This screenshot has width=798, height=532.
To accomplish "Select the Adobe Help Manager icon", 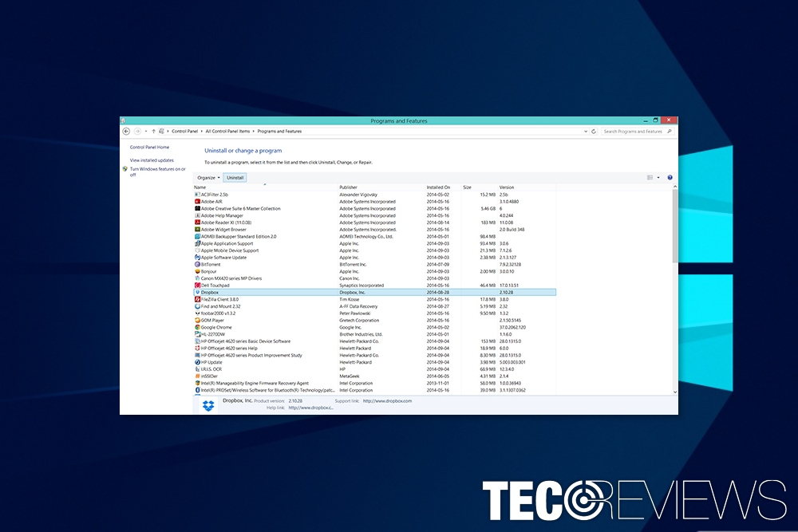I will pos(197,215).
